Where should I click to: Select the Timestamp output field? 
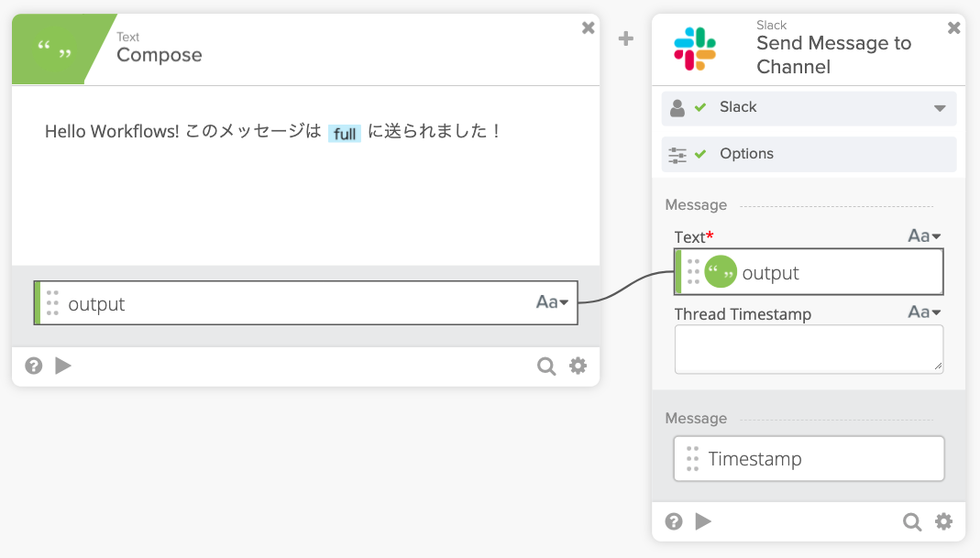click(809, 459)
